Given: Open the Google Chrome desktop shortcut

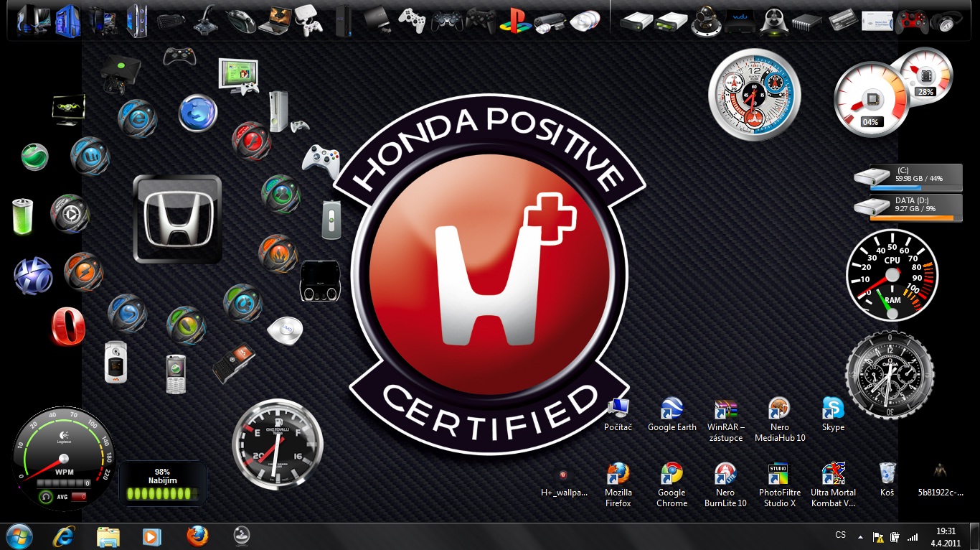Looking at the screenshot, I should 672,475.
